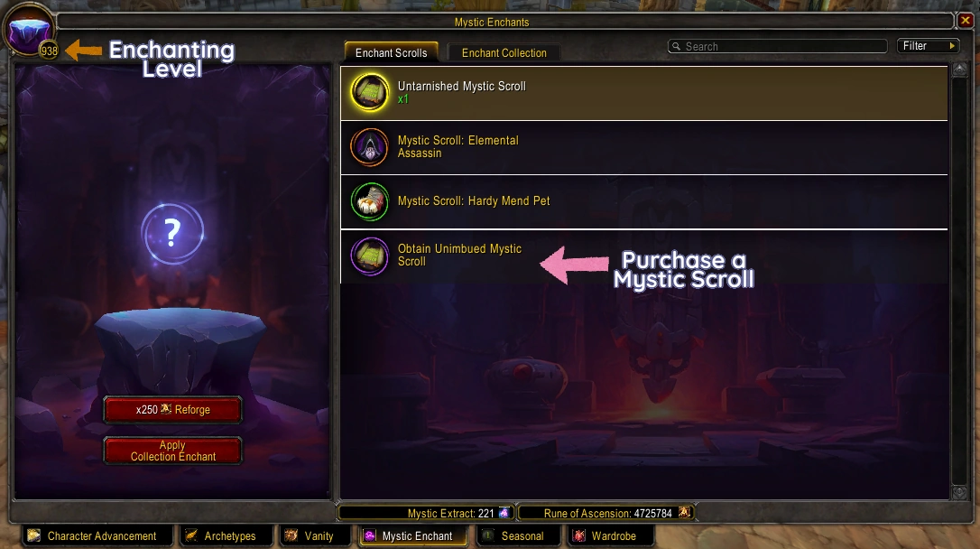Click the Obtain Unimbued Mystic Scroll icon
This screenshot has height=549, width=980.
[x=369, y=256]
